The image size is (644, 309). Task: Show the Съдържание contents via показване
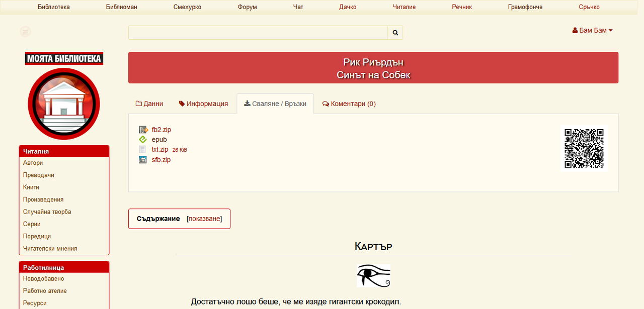[204, 219]
